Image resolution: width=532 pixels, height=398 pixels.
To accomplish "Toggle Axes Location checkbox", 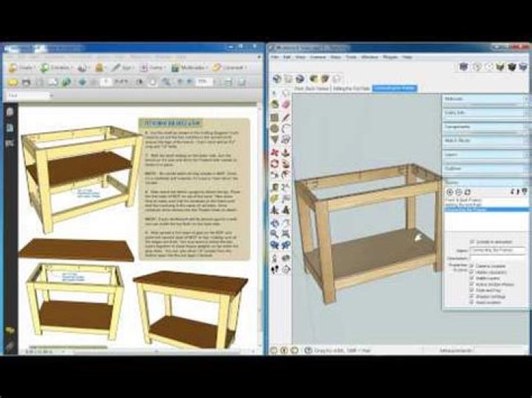I will click(x=471, y=303).
